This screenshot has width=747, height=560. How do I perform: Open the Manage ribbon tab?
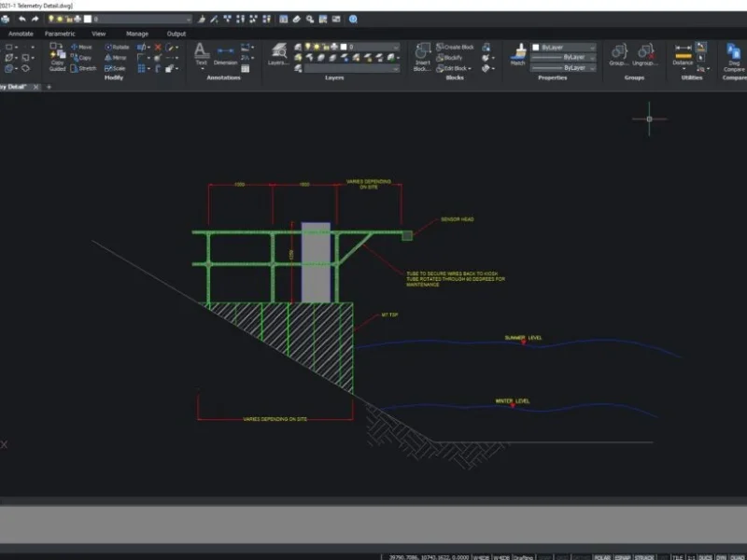click(x=137, y=34)
